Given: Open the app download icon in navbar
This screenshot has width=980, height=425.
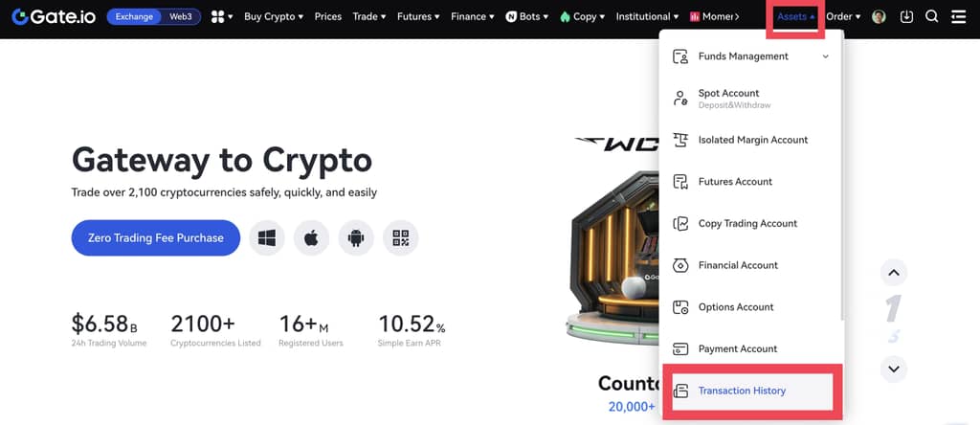Looking at the screenshot, I should coord(906,16).
